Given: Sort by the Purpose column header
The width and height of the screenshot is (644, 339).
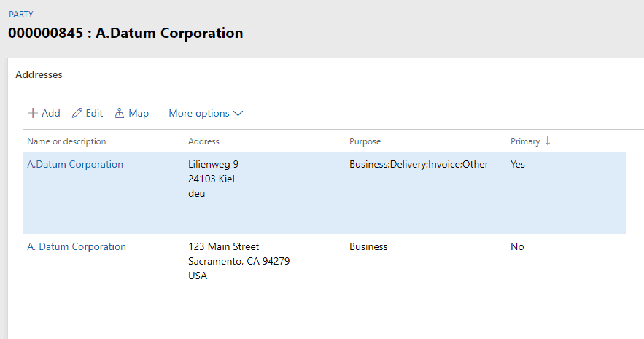Looking at the screenshot, I should 365,141.
